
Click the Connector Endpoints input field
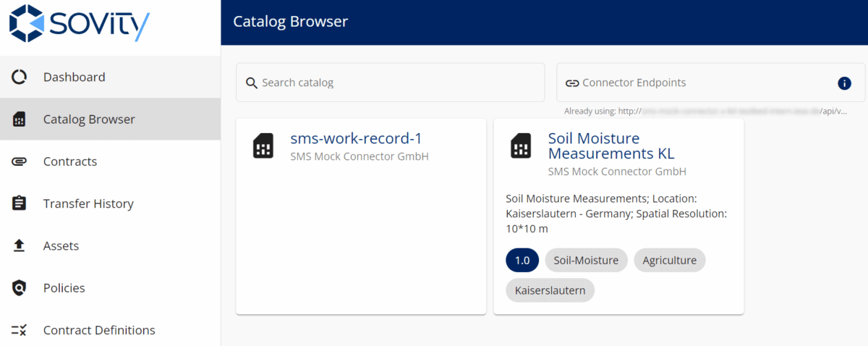(710, 83)
